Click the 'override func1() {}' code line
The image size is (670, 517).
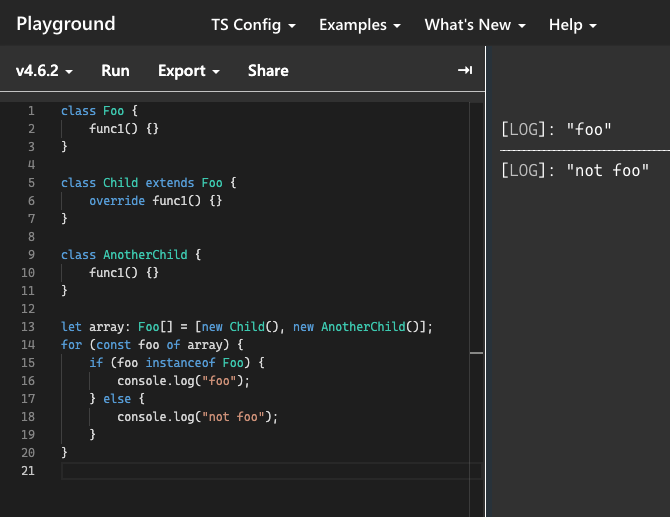156,201
